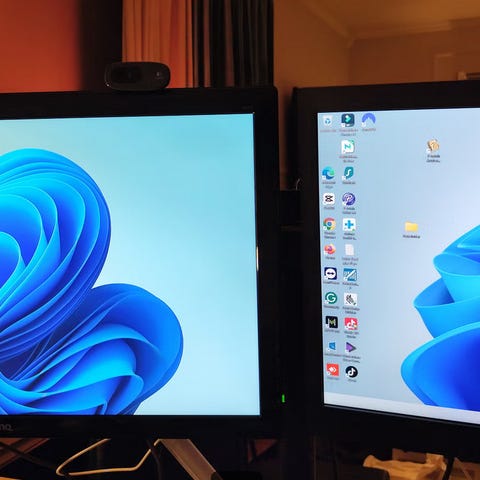Open the blue diagonal-line chart shortcut
The width and height of the screenshot is (480, 480).
350,275
